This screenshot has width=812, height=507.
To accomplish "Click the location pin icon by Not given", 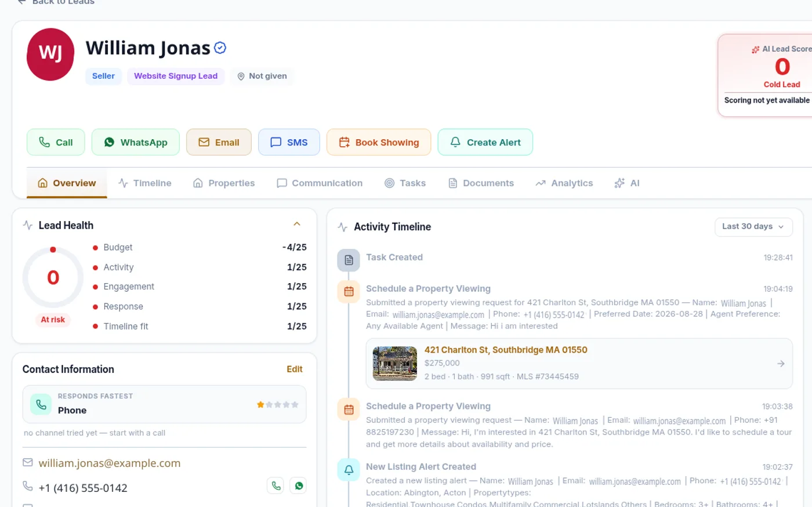I will click(x=241, y=77).
